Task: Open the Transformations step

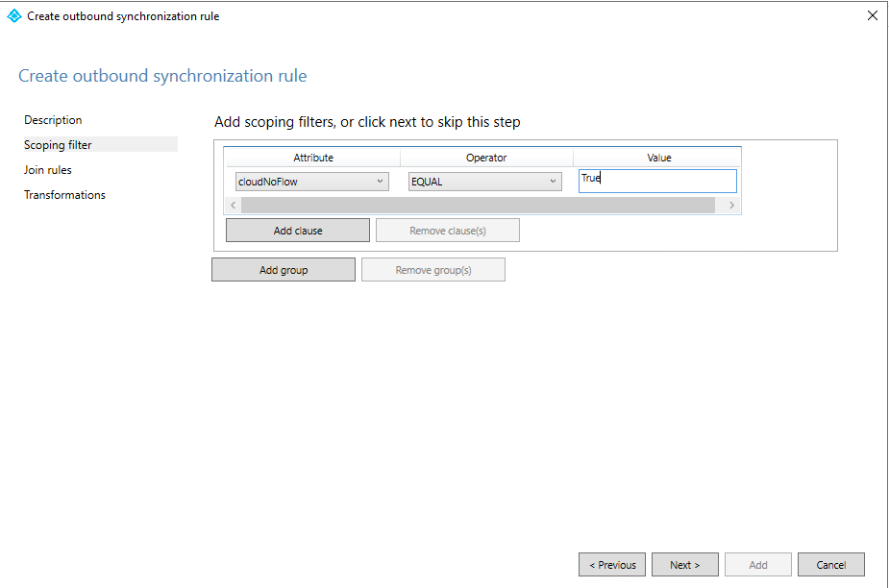Action: pyautogui.click(x=64, y=195)
